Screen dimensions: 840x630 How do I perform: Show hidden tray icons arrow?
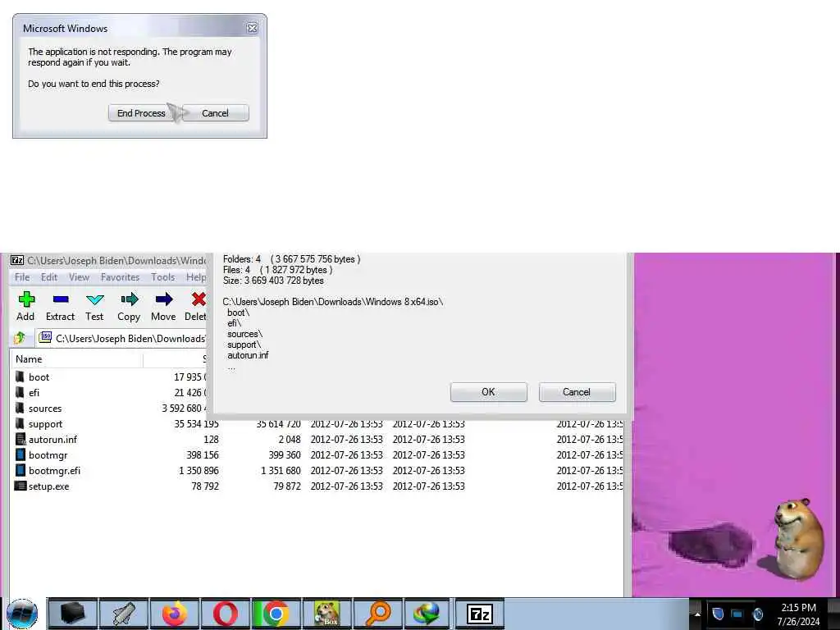[x=697, y=614]
